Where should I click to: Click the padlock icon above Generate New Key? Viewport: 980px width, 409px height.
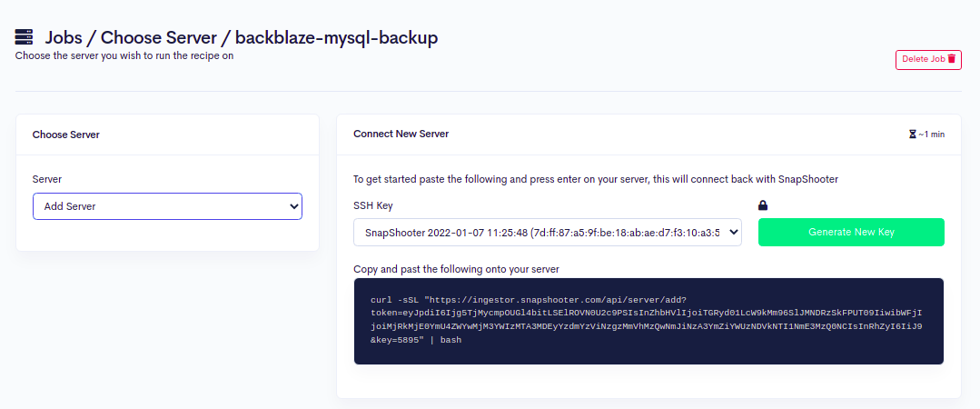pos(763,205)
